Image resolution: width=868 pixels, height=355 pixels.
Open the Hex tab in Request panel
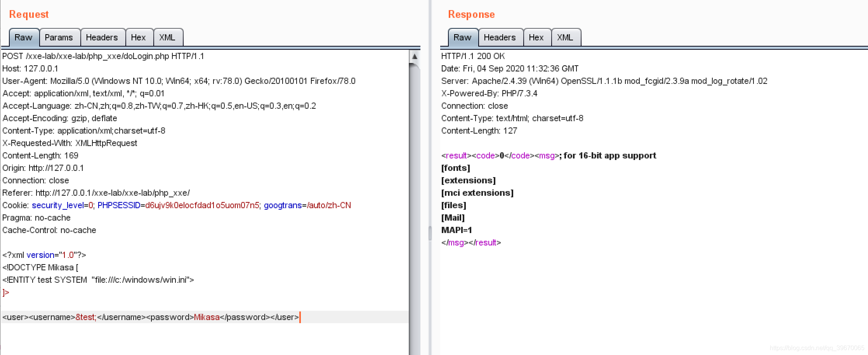(139, 37)
